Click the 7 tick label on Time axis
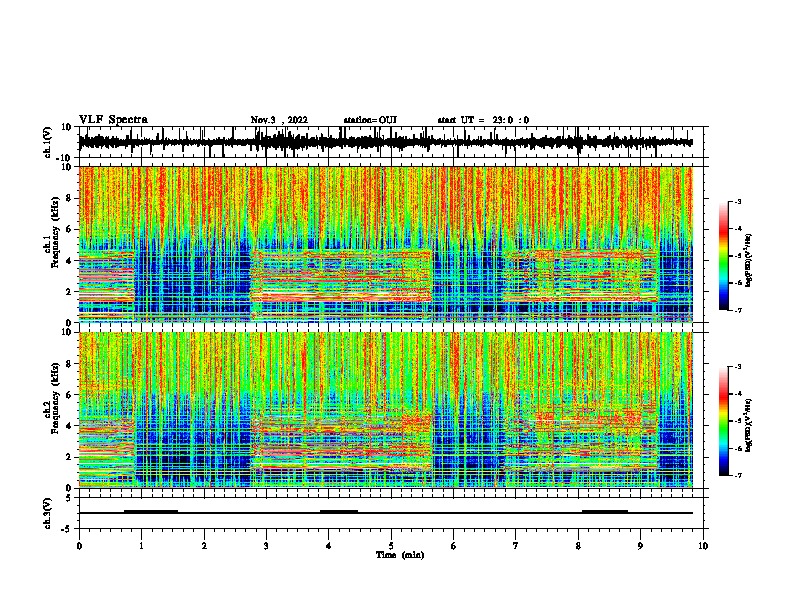Image resolution: width=792 pixels, height=612 pixels. pos(516,546)
